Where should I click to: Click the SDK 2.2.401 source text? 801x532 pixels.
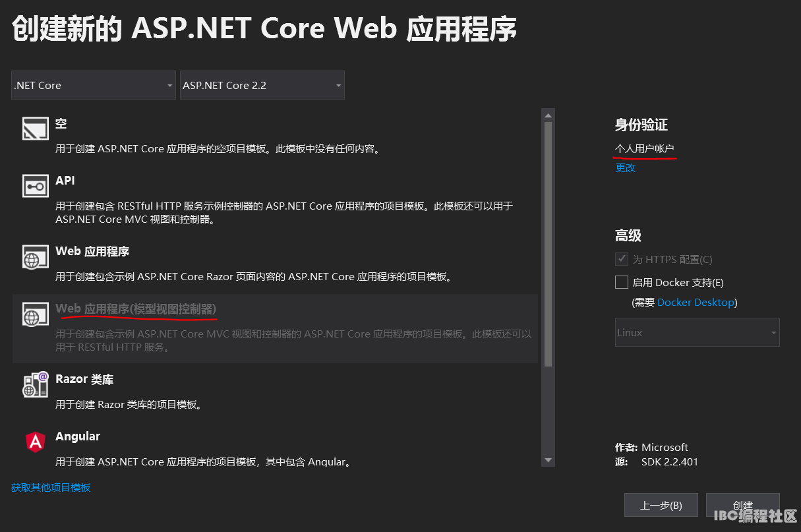coord(670,461)
